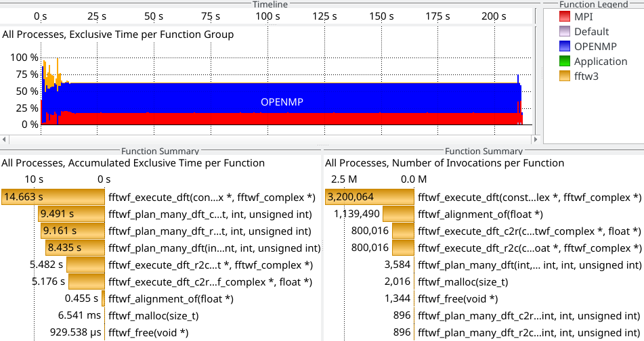
Task: Click the 6.541 ms fftwf_malloc time value
Action: [79, 315]
